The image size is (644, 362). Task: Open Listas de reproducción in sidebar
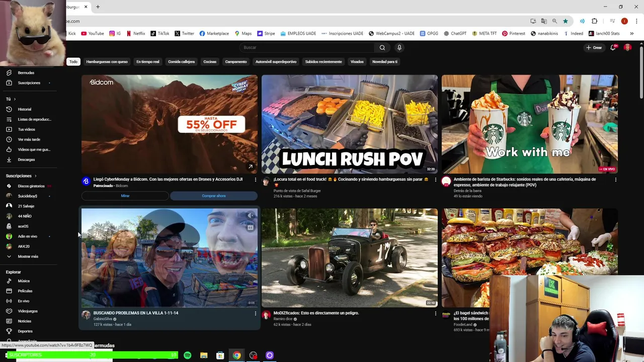click(29, 119)
